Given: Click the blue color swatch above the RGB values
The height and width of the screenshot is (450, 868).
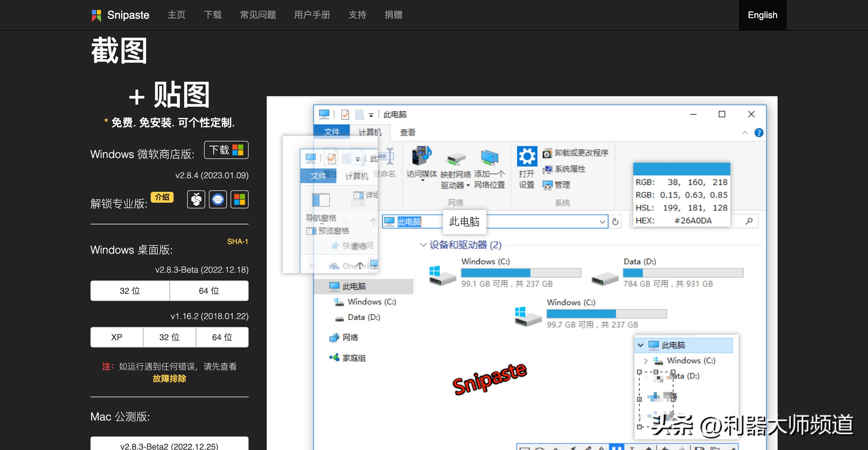Looking at the screenshot, I should [x=681, y=168].
